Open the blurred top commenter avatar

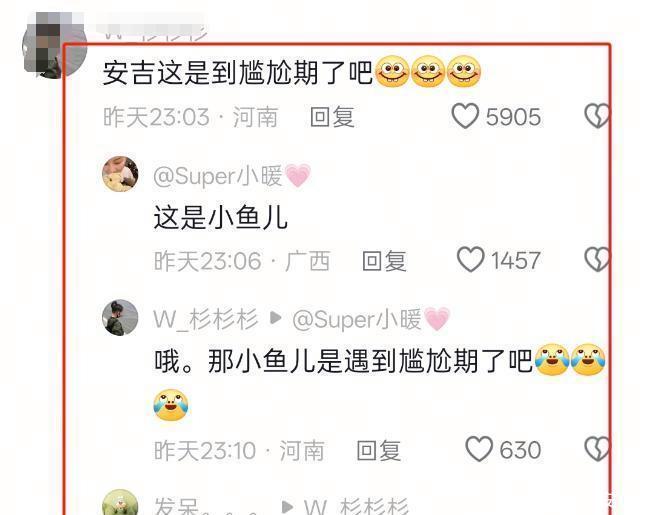click(x=55, y=45)
